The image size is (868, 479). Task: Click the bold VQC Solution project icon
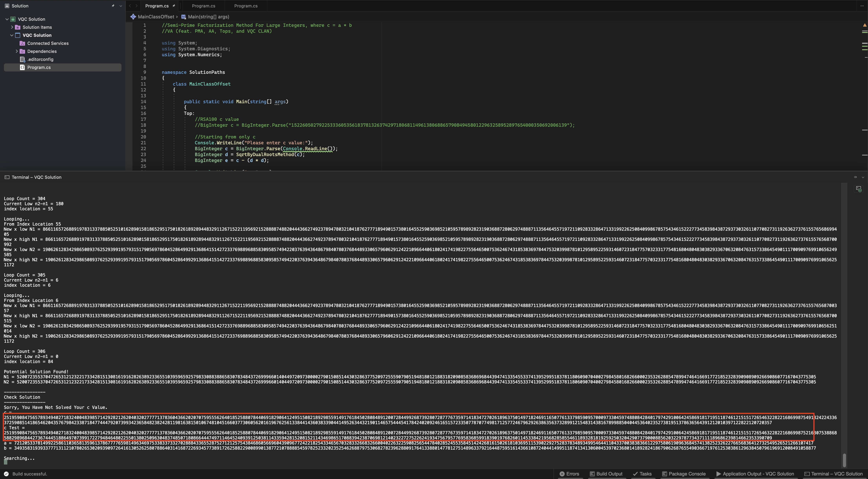click(18, 35)
